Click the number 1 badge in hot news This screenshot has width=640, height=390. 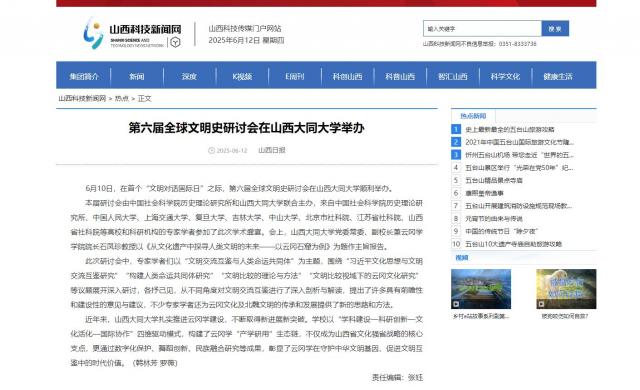(x=456, y=129)
